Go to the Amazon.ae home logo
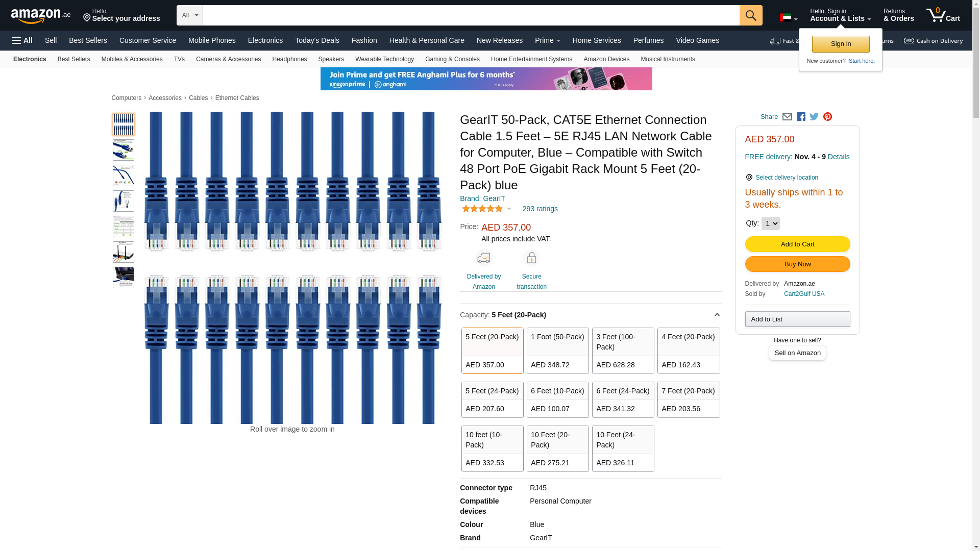 pos(41,16)
